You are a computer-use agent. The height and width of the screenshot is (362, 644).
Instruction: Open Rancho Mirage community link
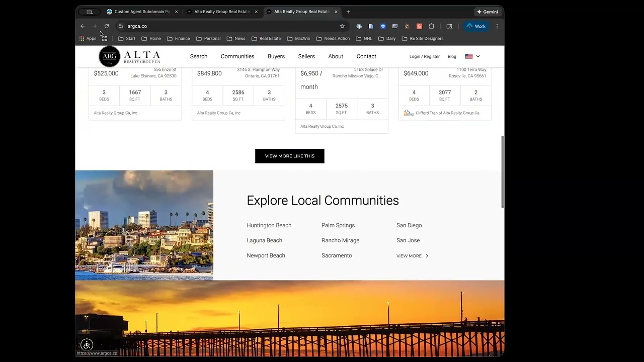click(x=341, y=240)
